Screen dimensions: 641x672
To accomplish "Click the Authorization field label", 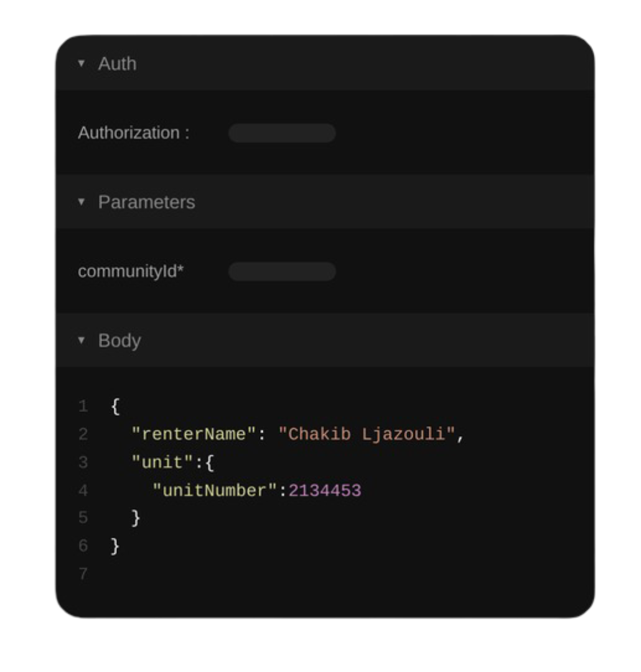I will click(x=133, y=133).
